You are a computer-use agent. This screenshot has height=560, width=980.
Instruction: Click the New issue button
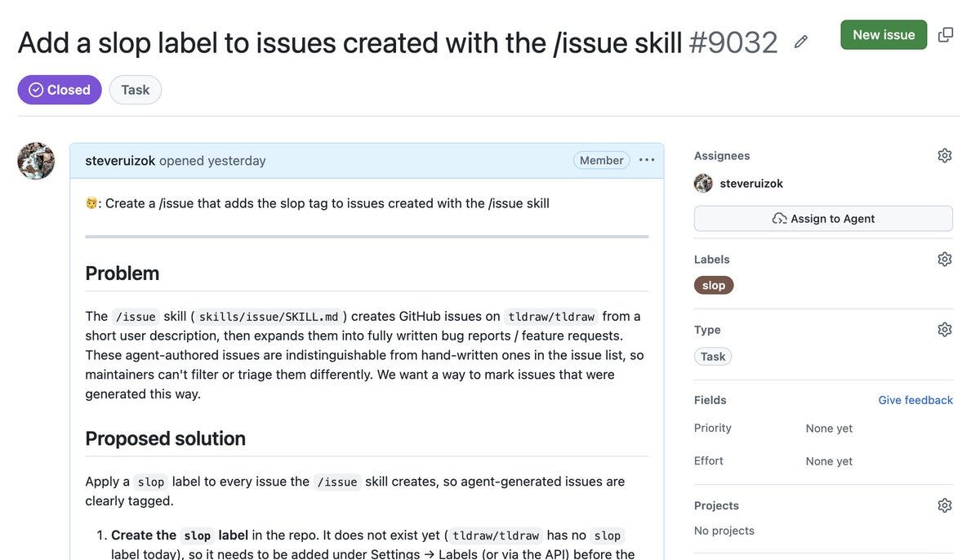click(x=884, y=34)
